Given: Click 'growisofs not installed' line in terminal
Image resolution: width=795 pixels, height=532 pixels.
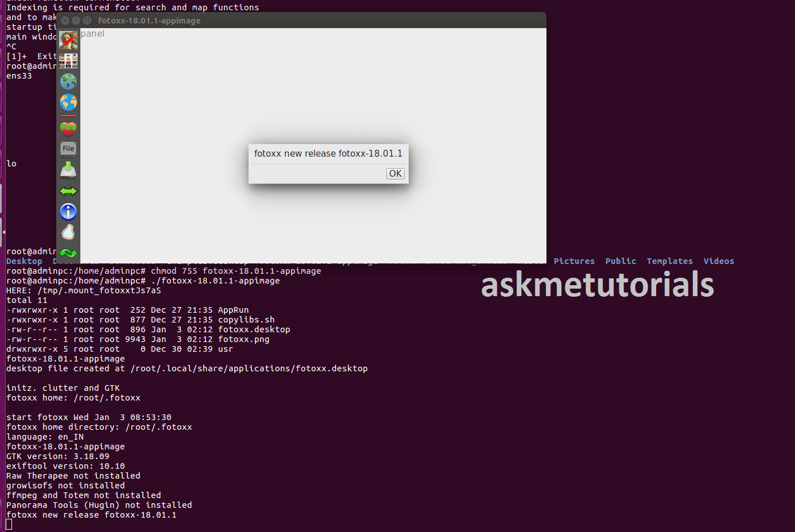Looking at the screenshot, I should 65,486.
